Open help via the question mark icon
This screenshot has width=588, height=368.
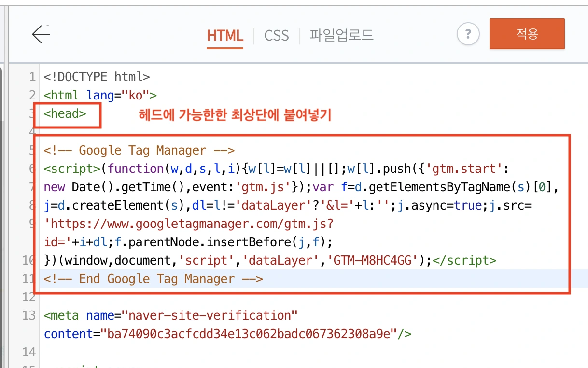coord(468,34)
